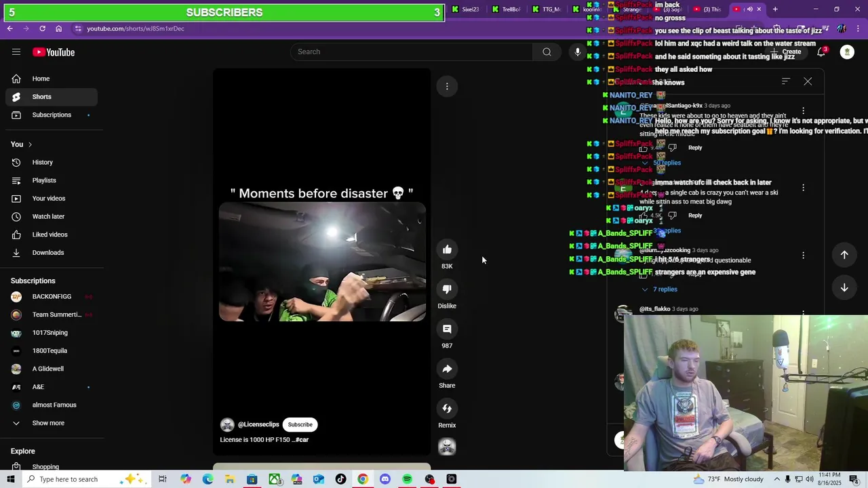Open Subscriptions in the sidebar
Image resolution: width=868 pixels, height=488 pixels.
click(52, 115)
